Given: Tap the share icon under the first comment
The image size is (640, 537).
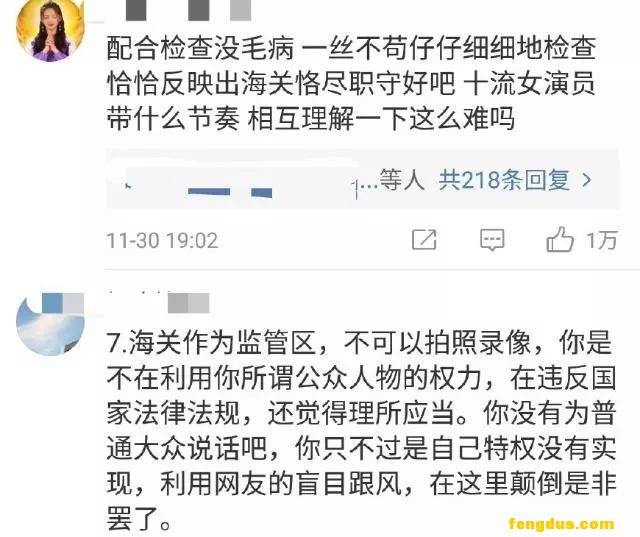Looking at the screenshot, I should coord(424,240).
